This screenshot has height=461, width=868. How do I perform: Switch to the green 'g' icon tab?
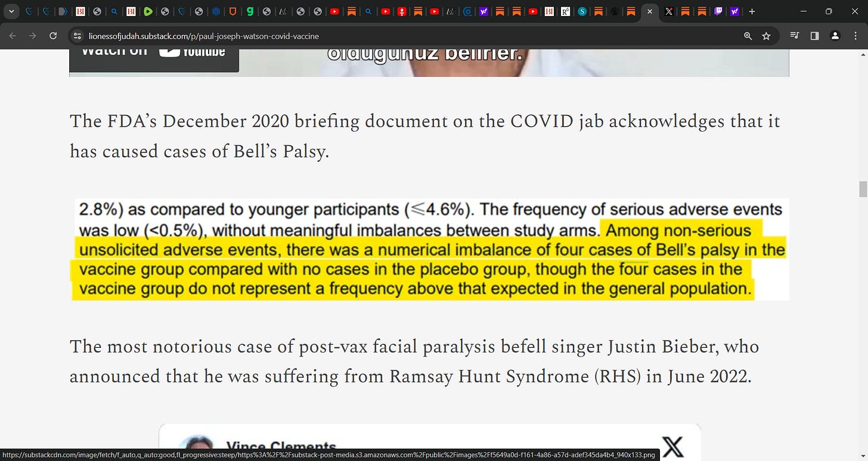(250, 11)
